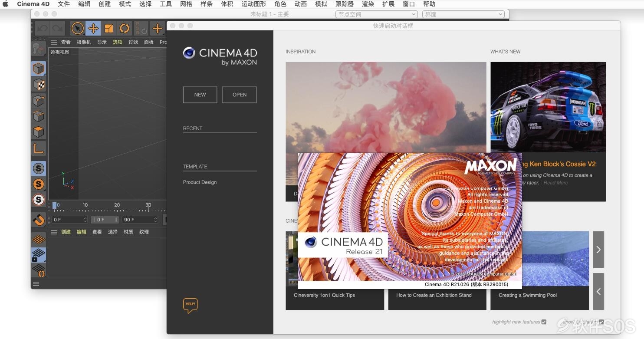Click the pink smoke inspiration image
This screenshot has height=339, width=644.
[x=386, y=107]
